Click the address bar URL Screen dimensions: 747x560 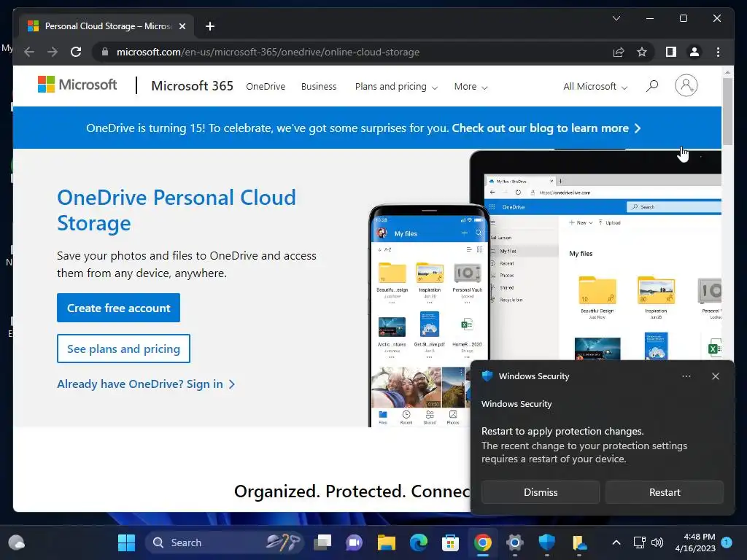coord(268,52)
